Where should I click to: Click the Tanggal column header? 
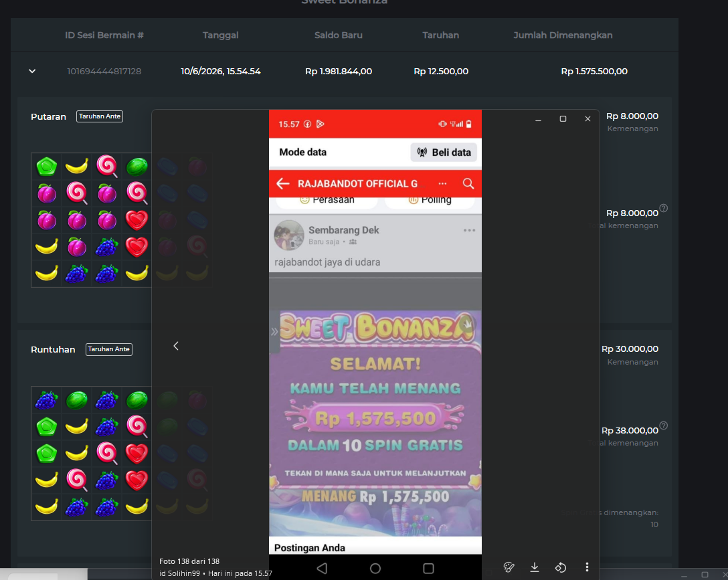tap(221, 35)
